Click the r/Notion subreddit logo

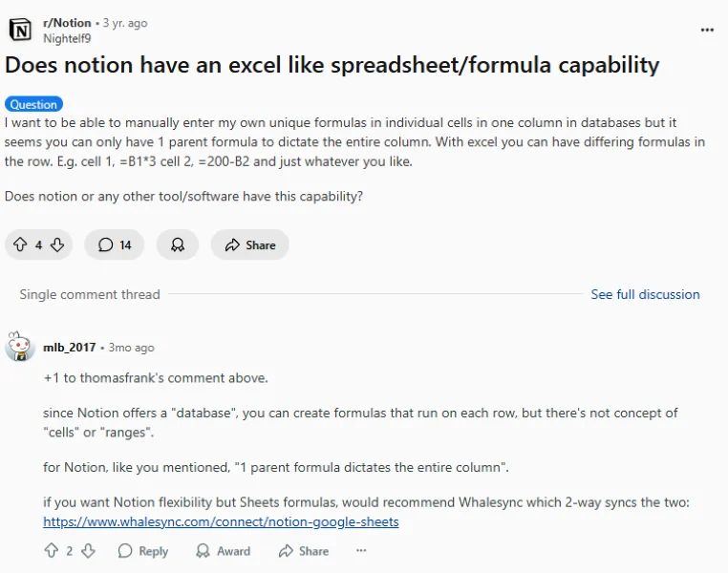pyautogui.click(x=20, y=31)
